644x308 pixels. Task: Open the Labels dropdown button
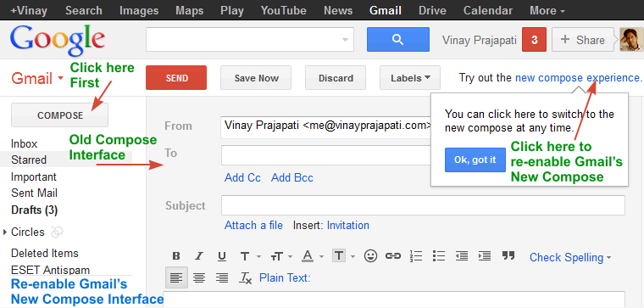[410, 78]
